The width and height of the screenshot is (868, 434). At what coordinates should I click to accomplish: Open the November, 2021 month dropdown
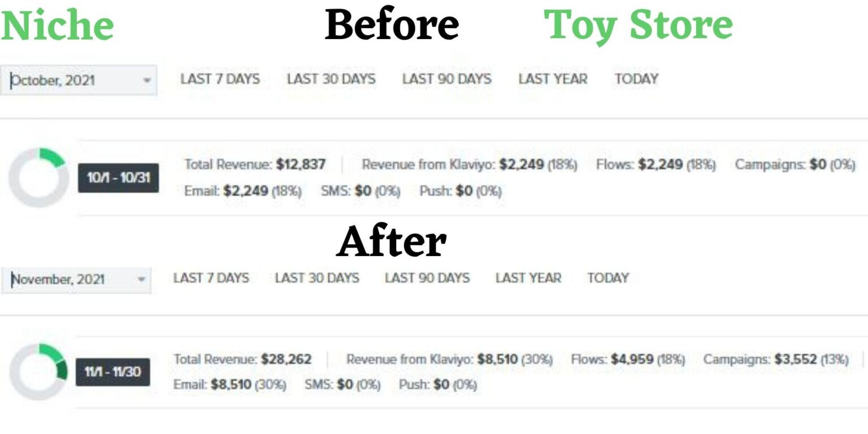point(76,279)
